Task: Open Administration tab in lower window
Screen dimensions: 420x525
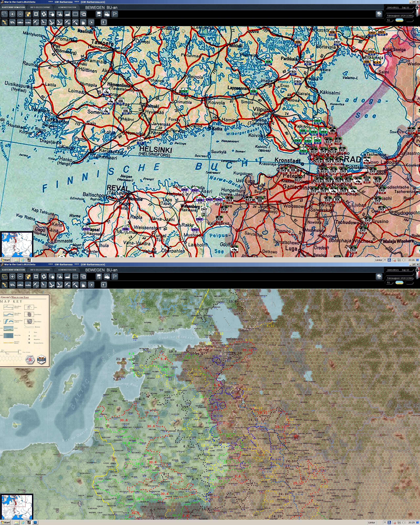Action: [x=67, y=270]
